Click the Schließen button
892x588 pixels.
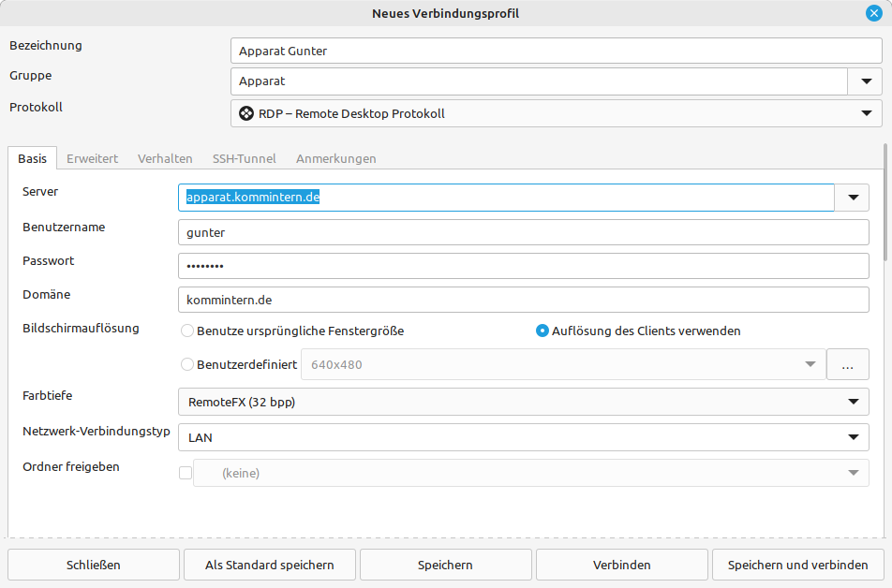(x=94, y=565)
